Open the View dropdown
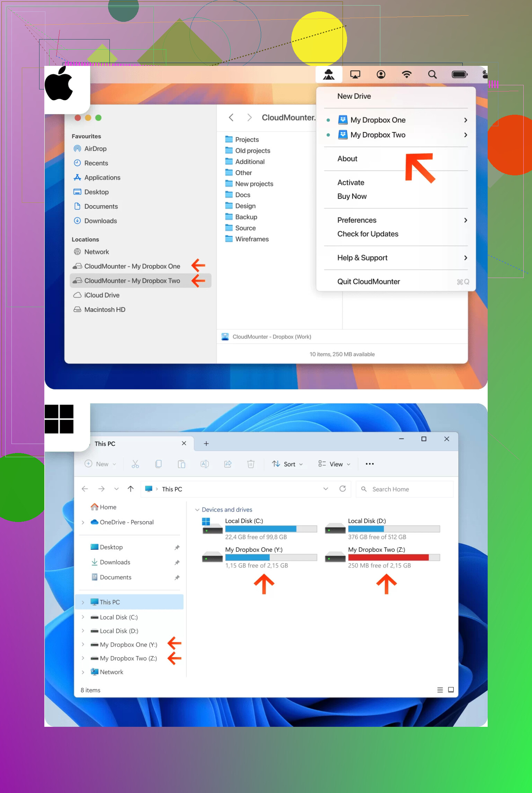 click(x=334, y=464)
